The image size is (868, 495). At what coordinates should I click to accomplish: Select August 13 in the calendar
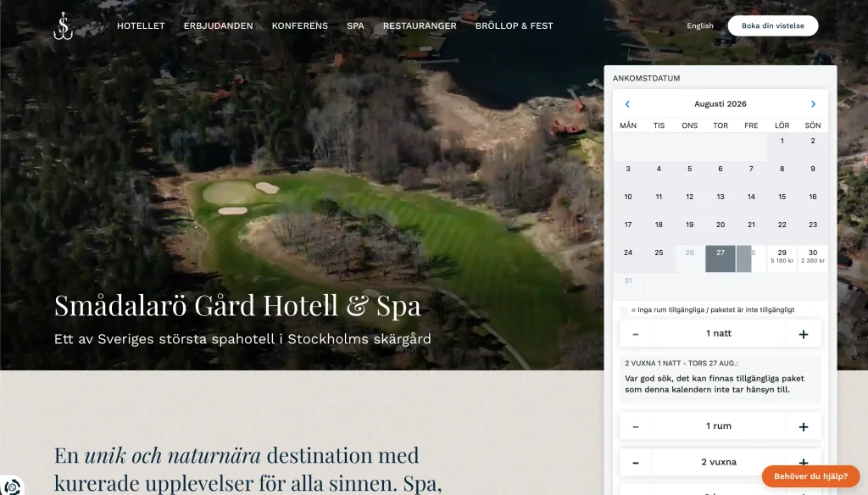(721, 203)
